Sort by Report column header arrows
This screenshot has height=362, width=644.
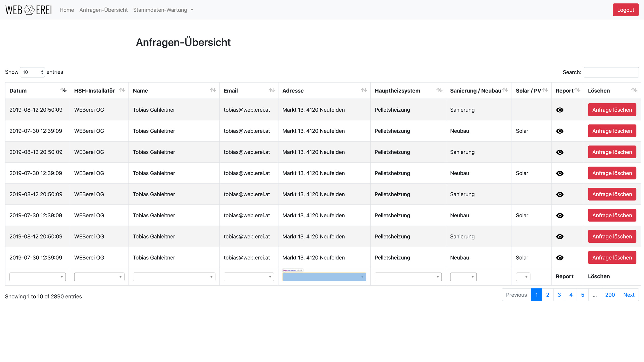577,90
